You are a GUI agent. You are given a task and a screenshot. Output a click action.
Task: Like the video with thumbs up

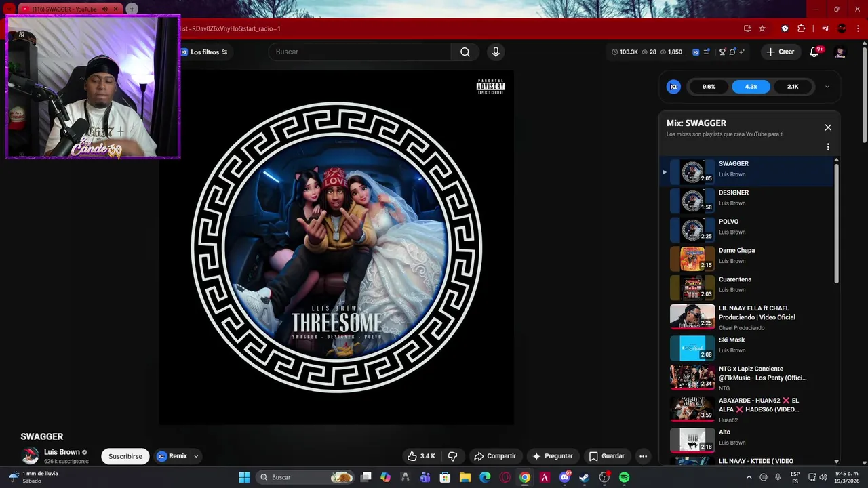pos(420,456)
